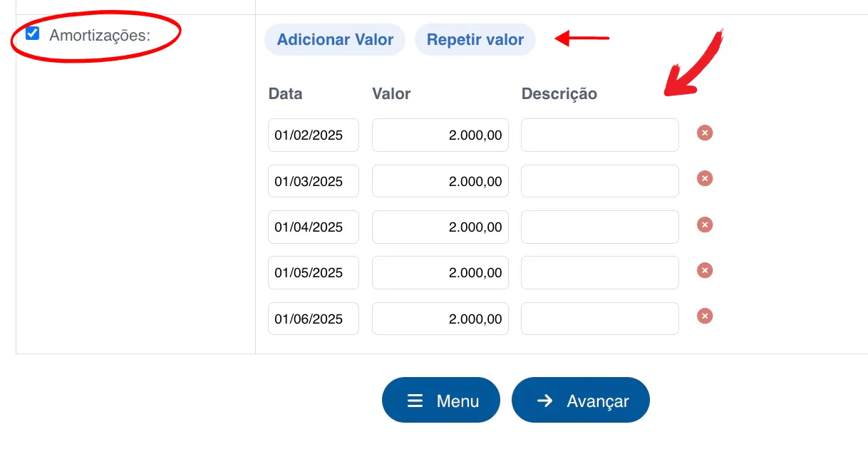Click Avançar to proceed
The height and width of the screenshot is (469, 868).
(x=581, y=401)
